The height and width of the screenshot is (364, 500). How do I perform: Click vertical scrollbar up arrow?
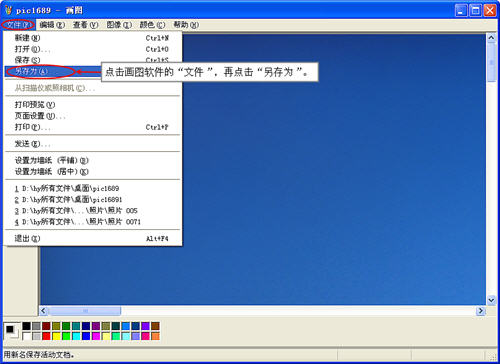[491, 38]
